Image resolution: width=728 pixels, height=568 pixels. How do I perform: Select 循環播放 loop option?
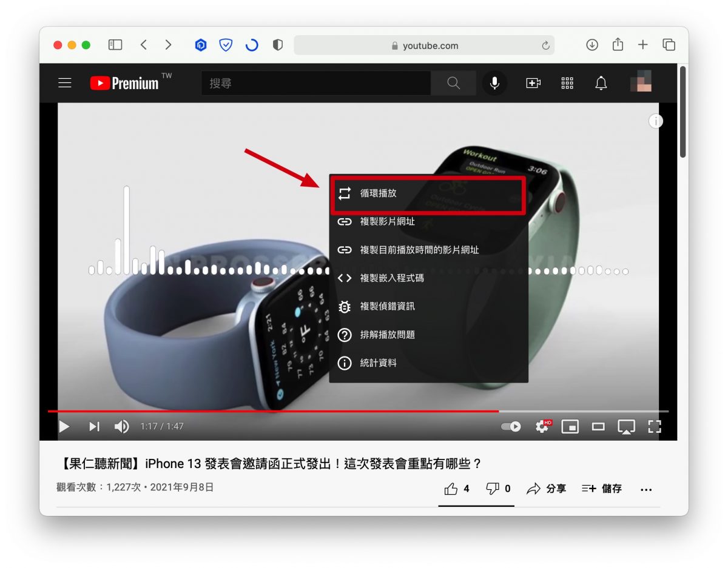[x=428, y=193]
